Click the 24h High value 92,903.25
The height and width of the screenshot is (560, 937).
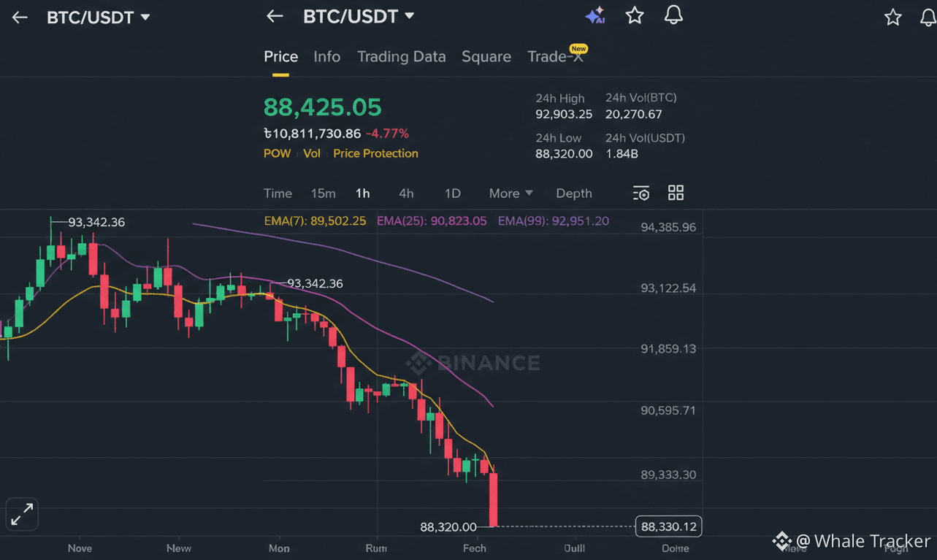click(x=564, y=115)
